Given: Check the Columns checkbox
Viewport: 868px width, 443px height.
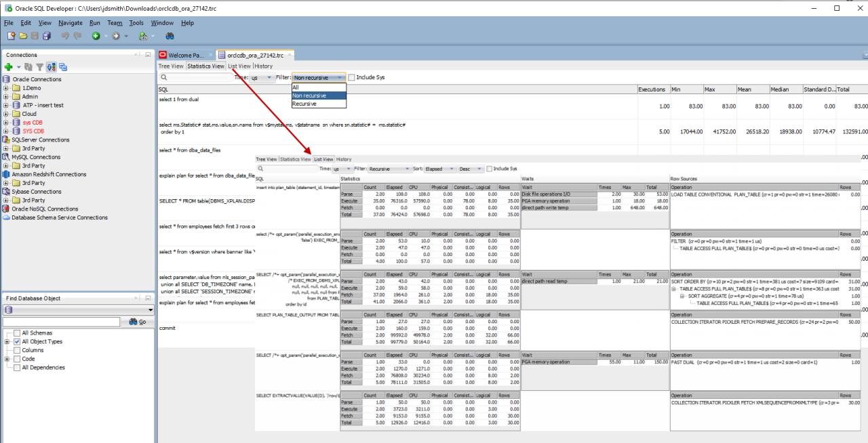Looking at the screenshot, I should 17,351.
